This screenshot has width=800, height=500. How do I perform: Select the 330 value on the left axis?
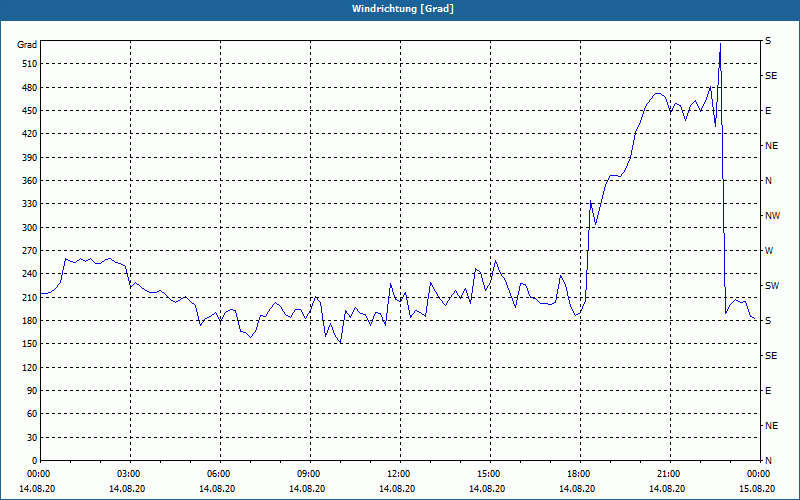[x=29, y=204]
